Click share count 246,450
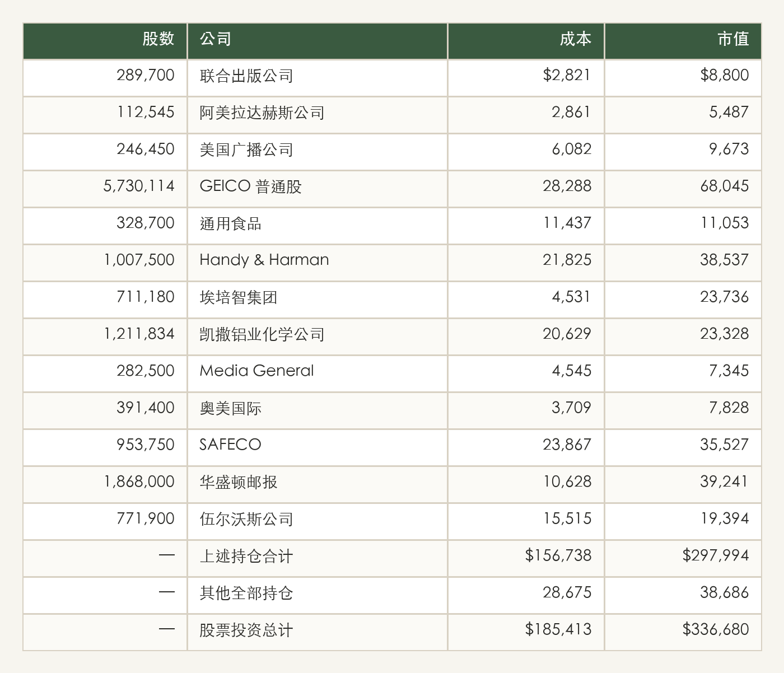The height and width of the screenshot is (673, 784). point(146,149)
